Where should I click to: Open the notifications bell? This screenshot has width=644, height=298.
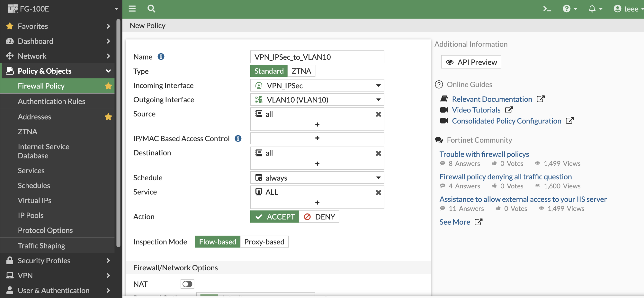pyautogui.click(x=592, y=9)
